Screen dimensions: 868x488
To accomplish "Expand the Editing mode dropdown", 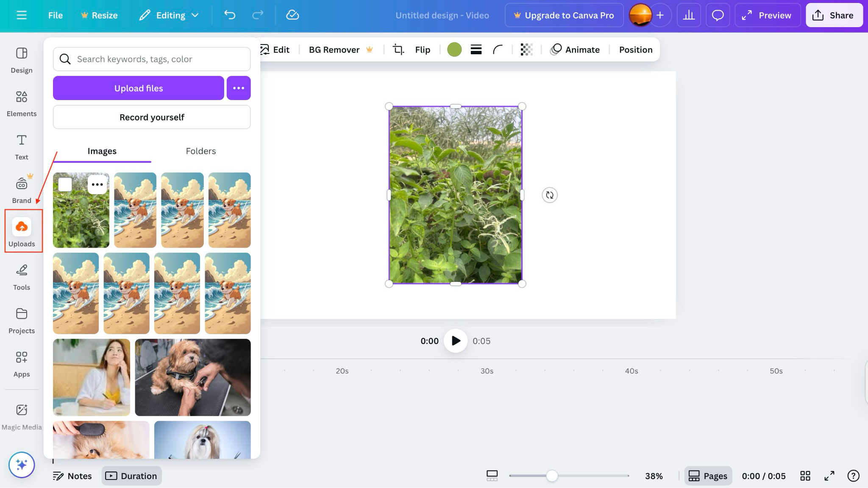I will [x=170, y=15].
